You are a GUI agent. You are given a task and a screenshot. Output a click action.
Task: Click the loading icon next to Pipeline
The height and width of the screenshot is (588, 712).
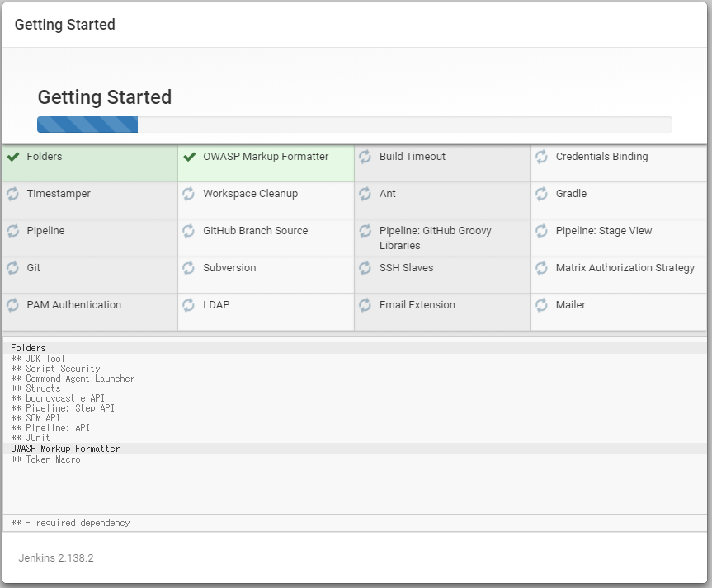(12, 230)
